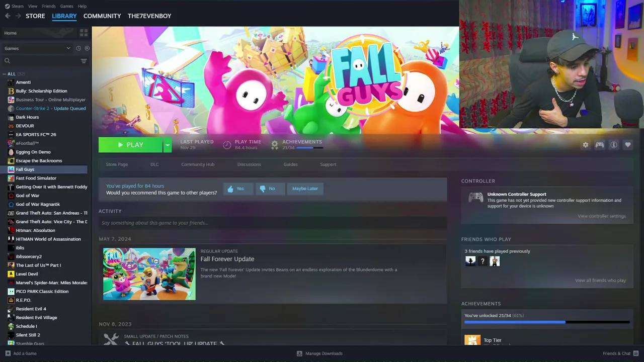Click Manage Downloads at bottom bar
644x362 pixels.
click(324, 353)
